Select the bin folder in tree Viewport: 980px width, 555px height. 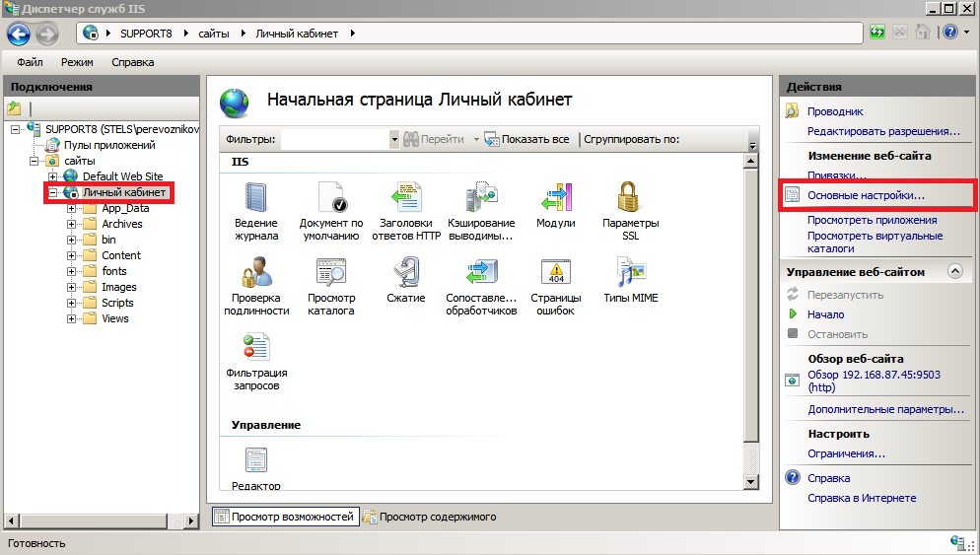tap(108, 240)
